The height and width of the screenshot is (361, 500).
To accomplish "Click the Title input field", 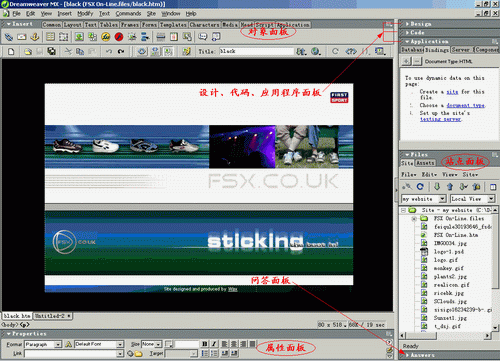I will (x=256, y=51).
